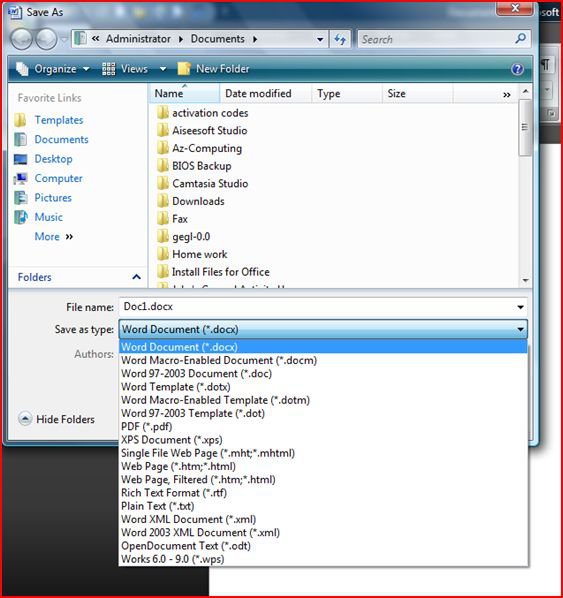Screen dimensions: 563x598
Task: Select Word 97-2003 Document (*.doc)
Action: point(323,373)
